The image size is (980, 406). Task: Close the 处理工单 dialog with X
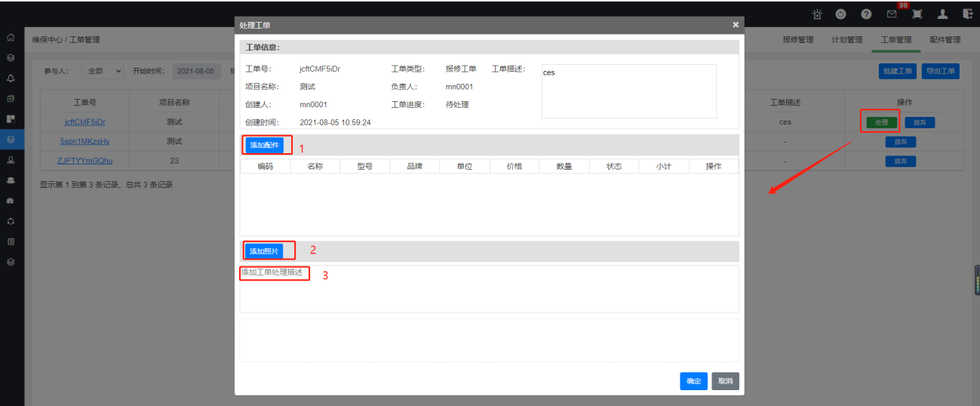tap(736, 25)
